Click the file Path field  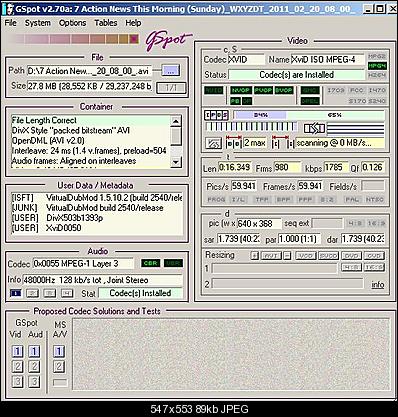[89, 71]
